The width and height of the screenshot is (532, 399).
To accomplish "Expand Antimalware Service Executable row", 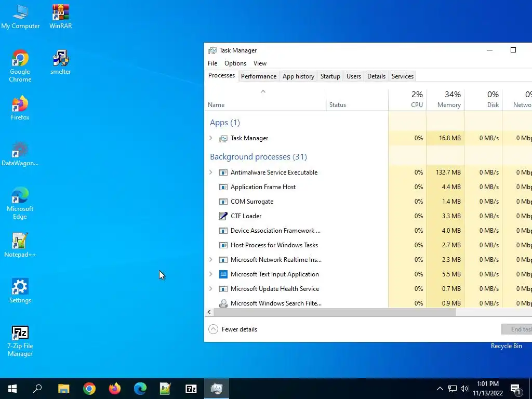I will 211,172.
